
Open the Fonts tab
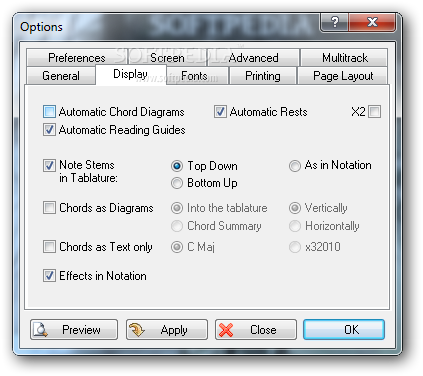coord(197,76)
